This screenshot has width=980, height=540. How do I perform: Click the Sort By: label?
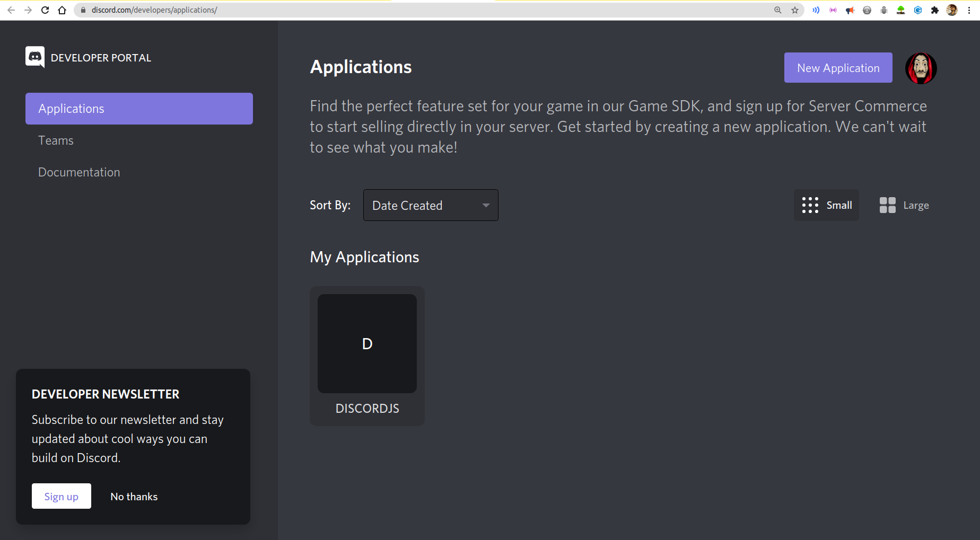pos(330,206)
